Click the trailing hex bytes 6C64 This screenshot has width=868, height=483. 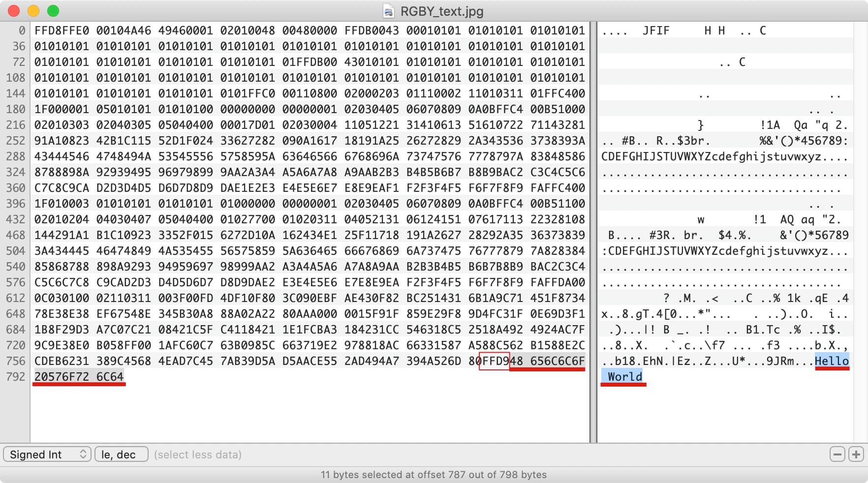click(x=110, y=377)
